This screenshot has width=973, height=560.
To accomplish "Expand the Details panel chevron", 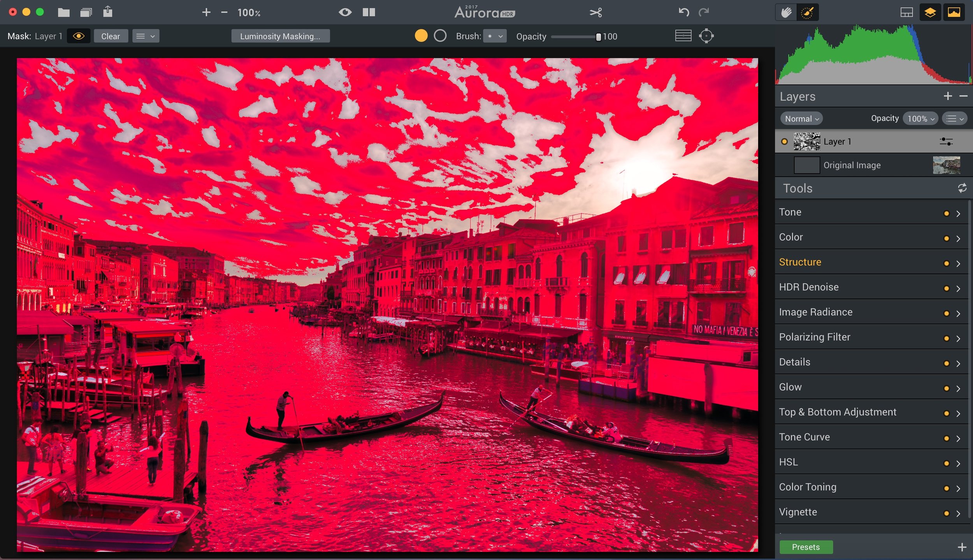I will [x=958, y=363].
